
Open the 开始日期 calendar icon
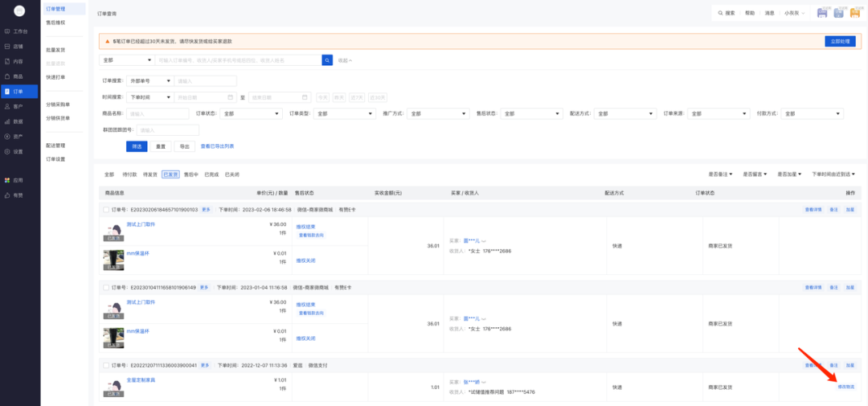[x=231, y=97]
